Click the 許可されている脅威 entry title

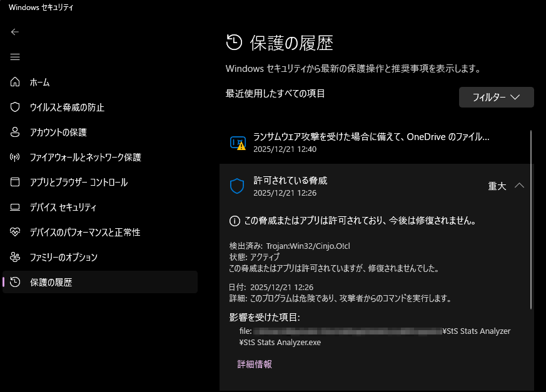click(290, 180)
